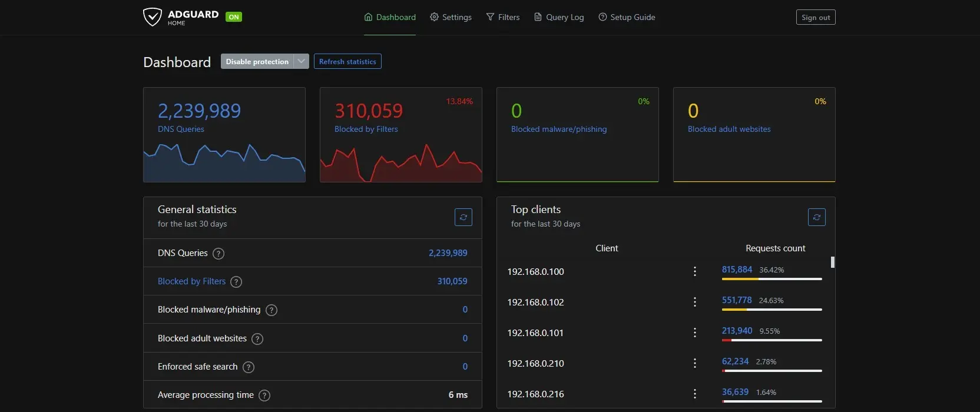Open the options menu for client 192.168.0.210
The width and height of the screenshot is (980, 412).
pyautogui.click(x=695, y=363)
